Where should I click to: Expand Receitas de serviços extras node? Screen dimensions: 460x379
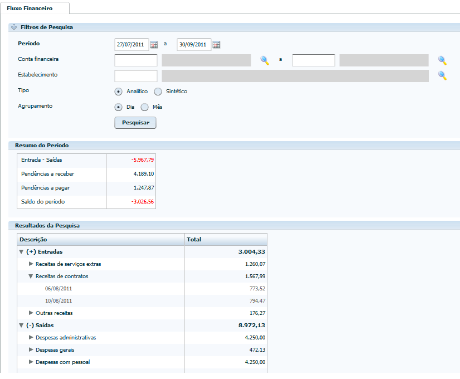pyautogui.click(x=31, y=264)
